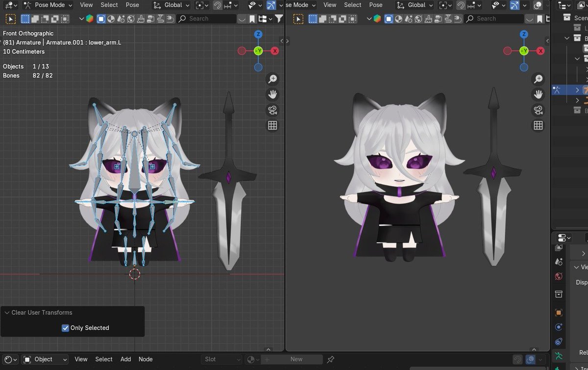Viewport: 588px width, 370px height.
Task: Open Armature data properties tab
Action: (x=559, y=355)
